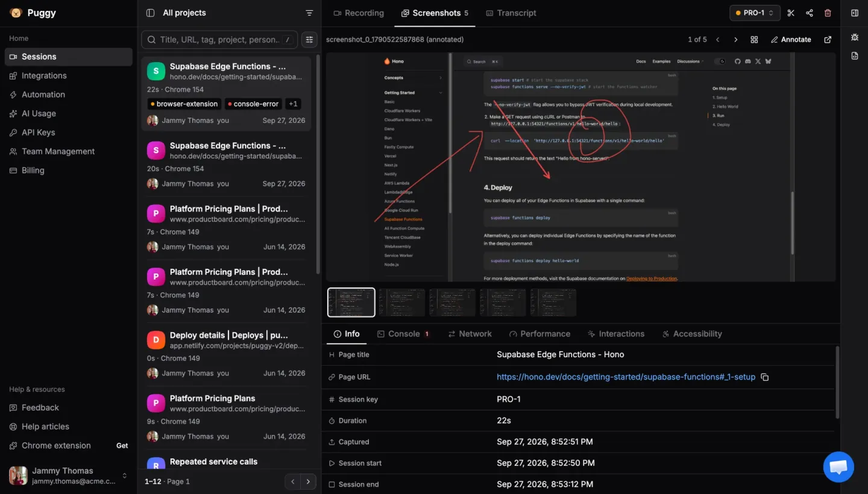Open the Jammy Thomas account switcher

click(x=68, y=475)
